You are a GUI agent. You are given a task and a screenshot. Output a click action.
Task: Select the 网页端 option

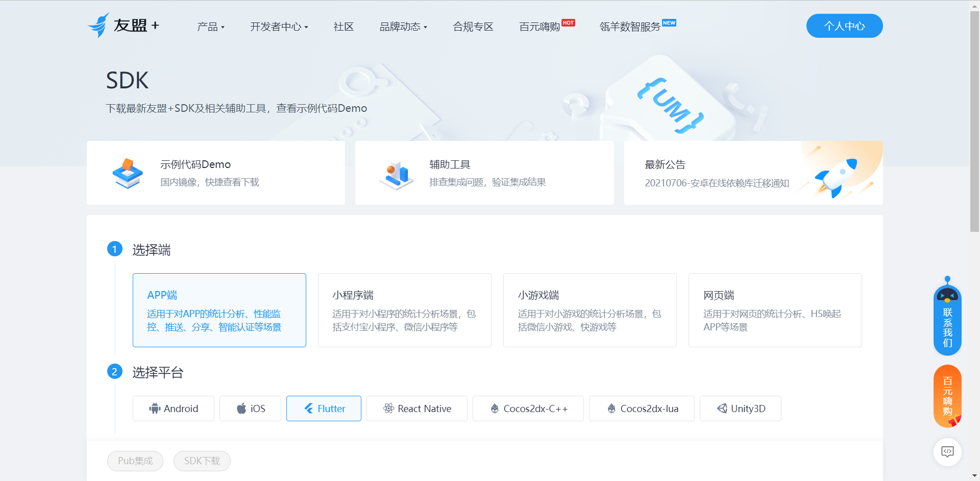(x=775, y=309)
